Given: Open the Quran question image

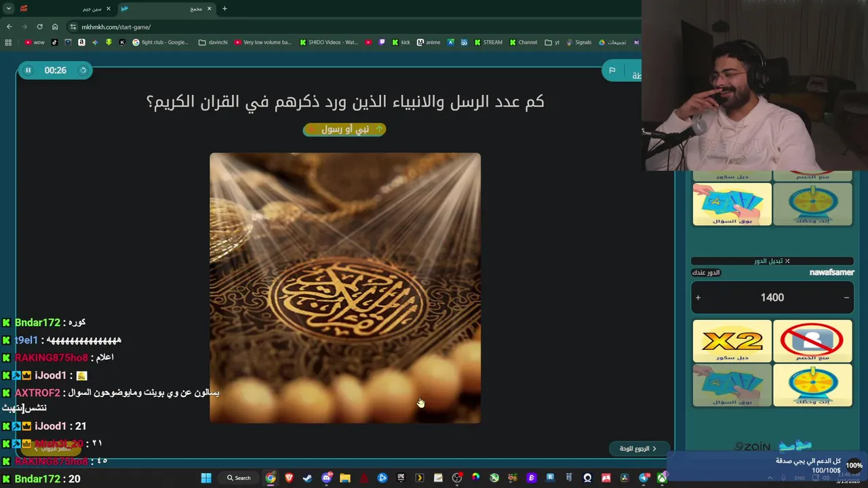Looking at the screenshot, I should (x=345, y=288).
